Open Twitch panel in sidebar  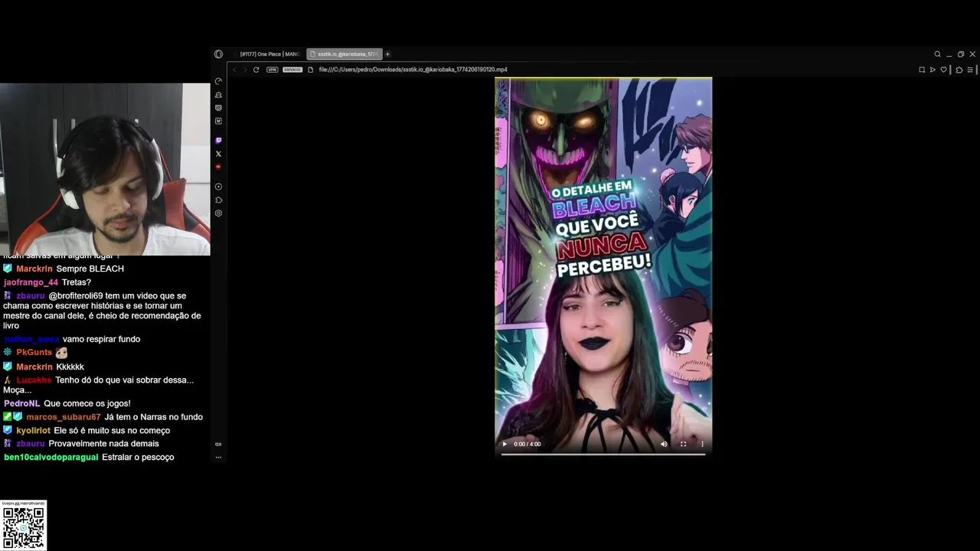pos(218,140)
